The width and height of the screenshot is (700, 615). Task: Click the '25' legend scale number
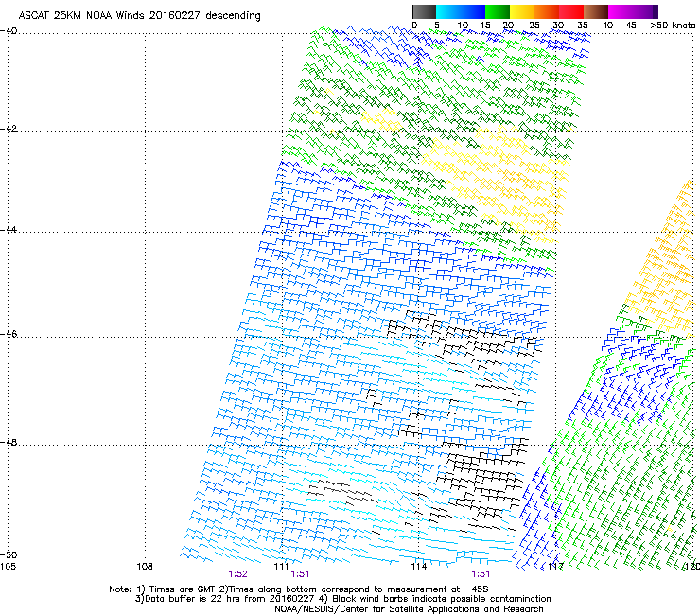point(534,26)
